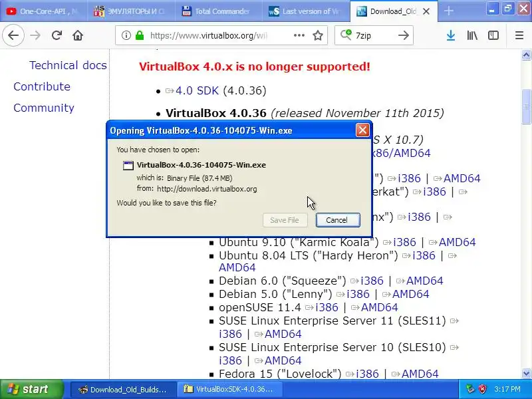
Task: Click the Save File button
Action: pos(285,220)
